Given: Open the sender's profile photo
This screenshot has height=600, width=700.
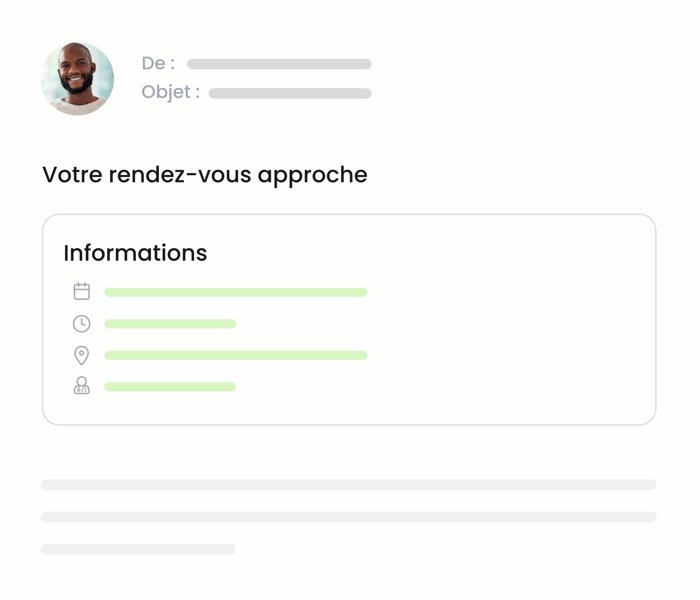Looking at the screenshot, I should click(x=77, y=79).
